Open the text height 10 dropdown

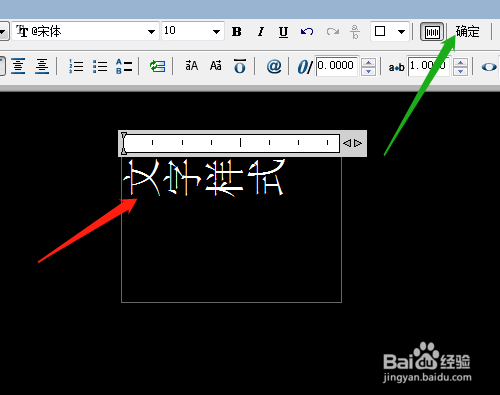[216, 32]
